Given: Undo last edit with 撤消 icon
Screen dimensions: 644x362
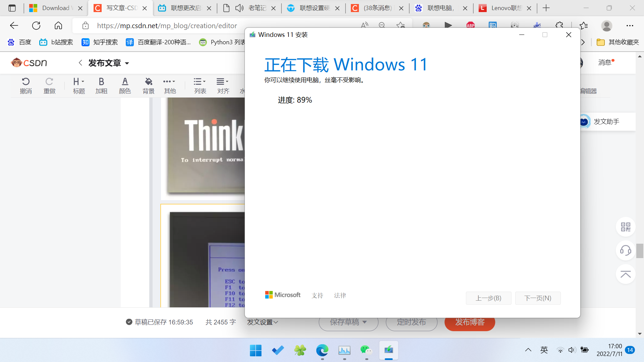Looking at the screenshot, I should (x=26, y=86).
